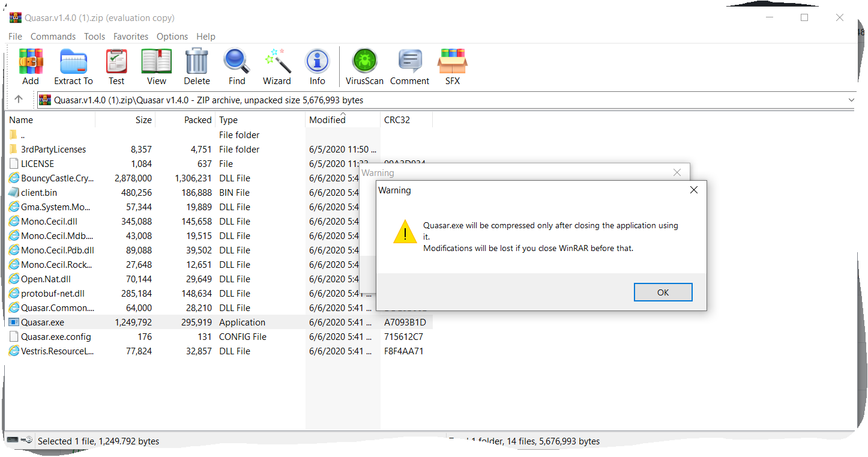Click the Quasar.exe.config file icon
This screenshot has height=457, width=868.
tap(14, 337)
